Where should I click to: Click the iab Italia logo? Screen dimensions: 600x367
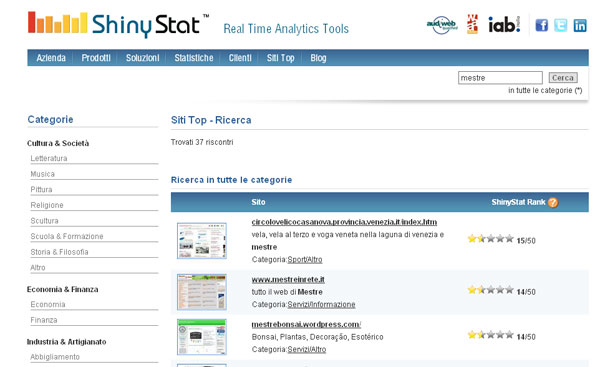point(504,25)
